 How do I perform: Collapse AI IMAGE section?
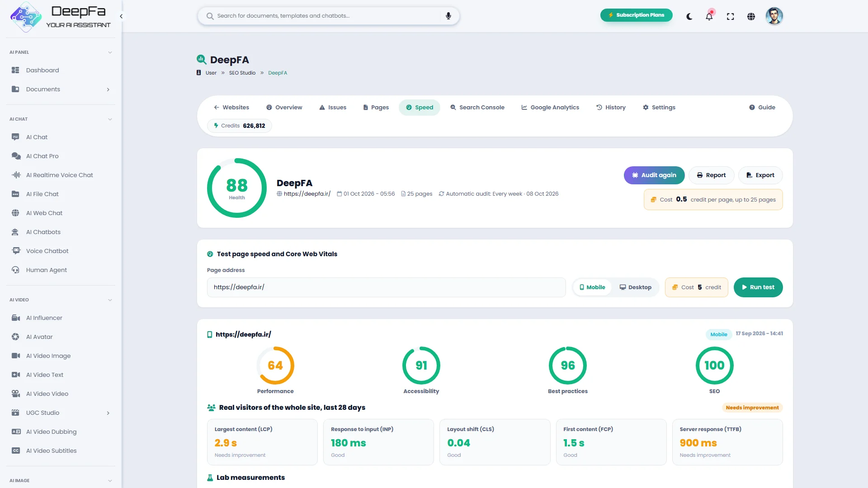110,481
